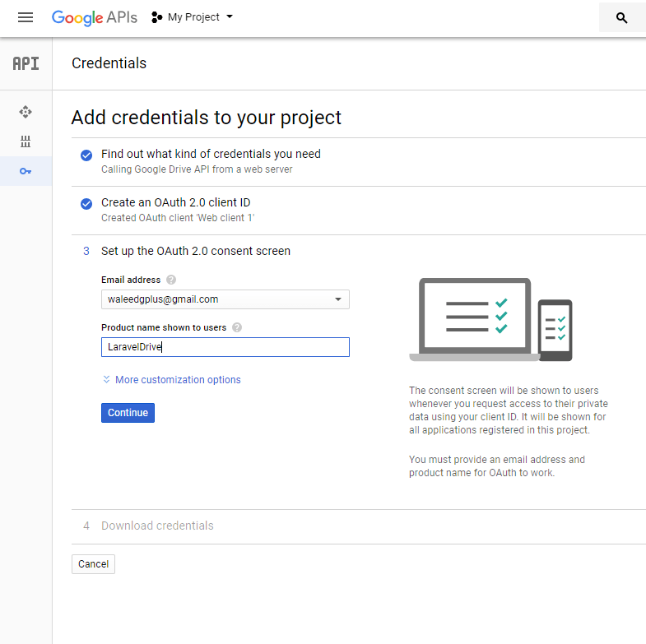Click the Credentials page title
Screen dimensions: 646x644
pos(109,63)
